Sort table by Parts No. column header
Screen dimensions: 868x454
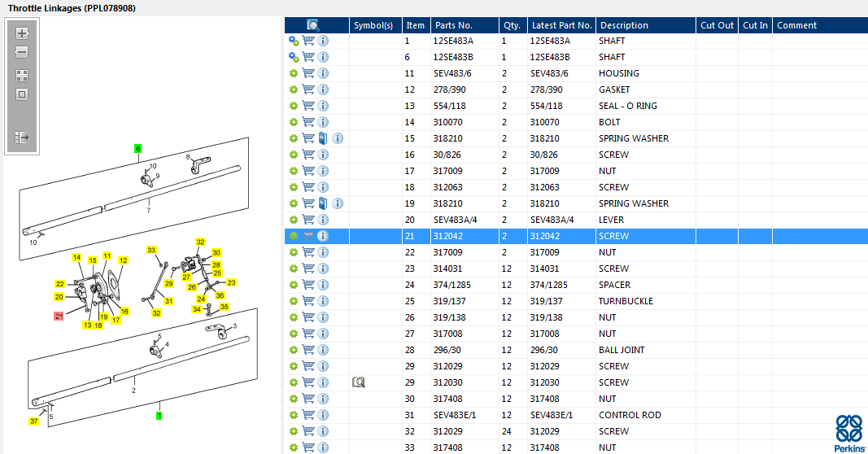coord(453,25)
